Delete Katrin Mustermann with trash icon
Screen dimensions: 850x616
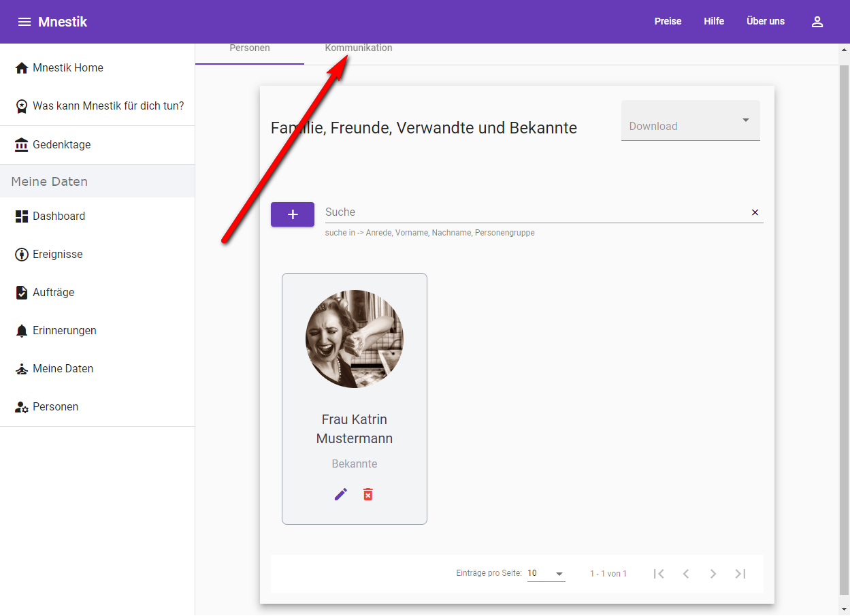pyautogui.click(x=368, y=494)
